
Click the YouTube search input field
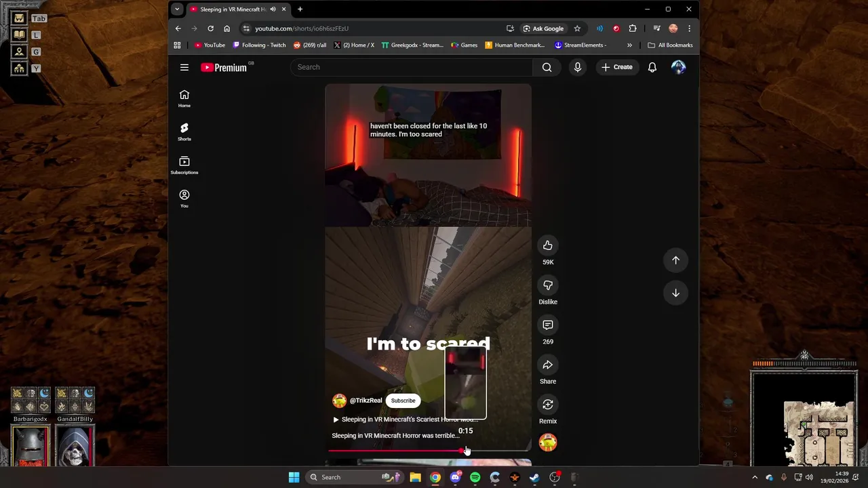click(412, 67)
